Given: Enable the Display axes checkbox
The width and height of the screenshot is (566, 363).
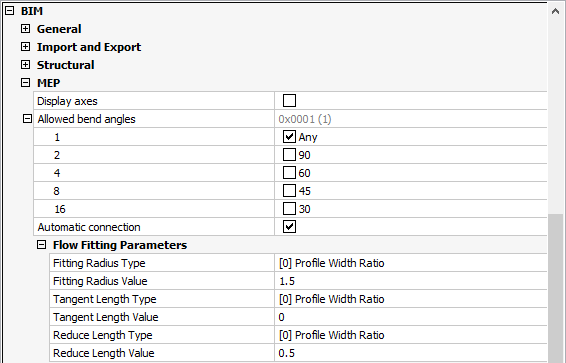Looking at the screenshot, I should pyautogui.click(x=289, y=101).
